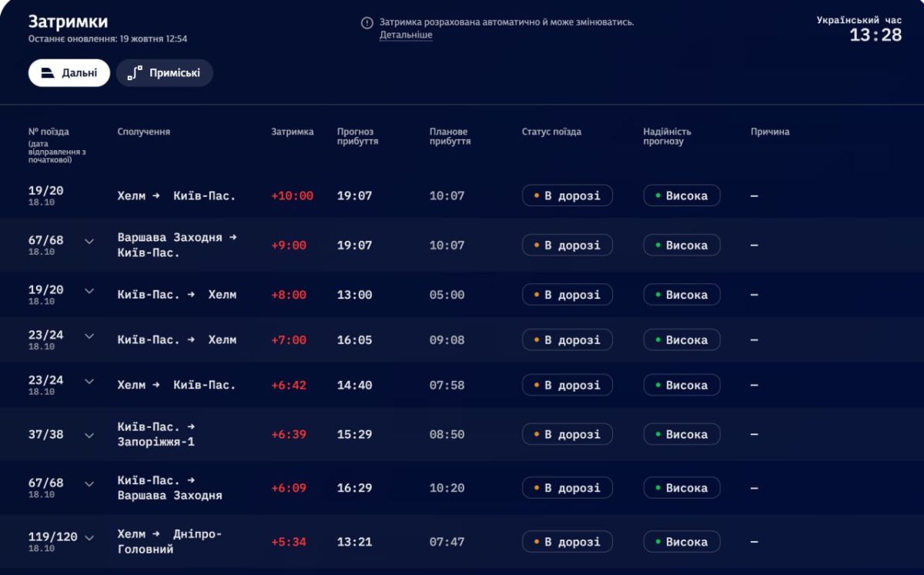Click planned arrival time 08:50
This screenshot has height=575, width=924.
pos(447,435)
